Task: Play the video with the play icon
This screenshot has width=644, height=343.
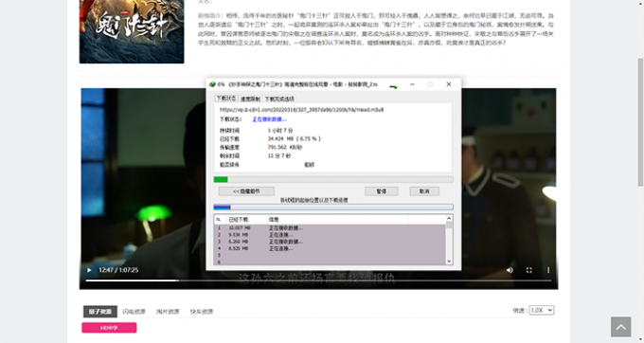Action: 89,270
